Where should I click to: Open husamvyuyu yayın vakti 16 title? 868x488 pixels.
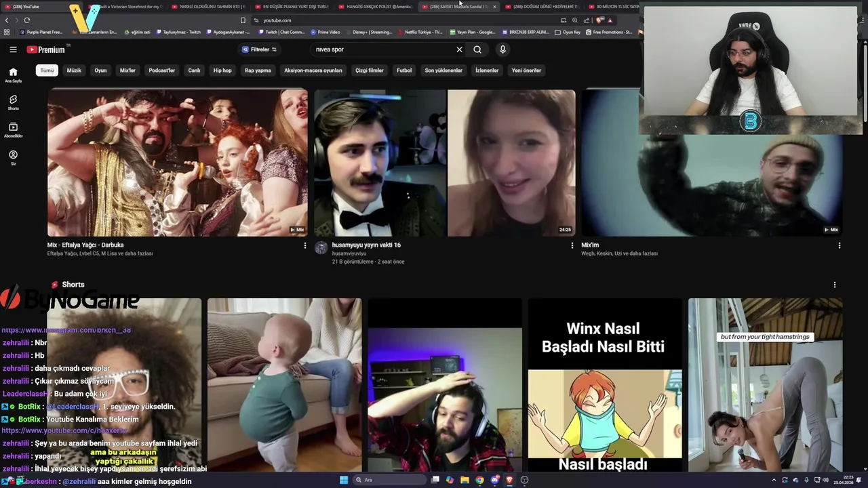coord(366,245)
